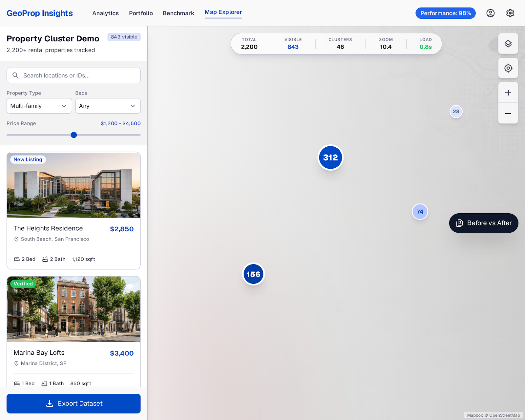Click the Performance: 98% badge

click(x=446, y=13)
